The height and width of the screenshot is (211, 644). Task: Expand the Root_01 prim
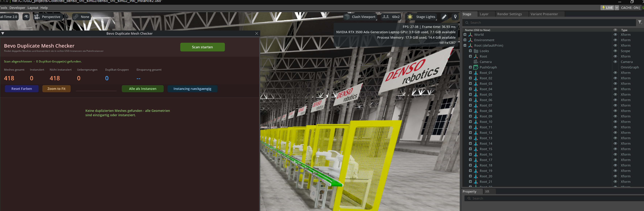click(470, 73)
